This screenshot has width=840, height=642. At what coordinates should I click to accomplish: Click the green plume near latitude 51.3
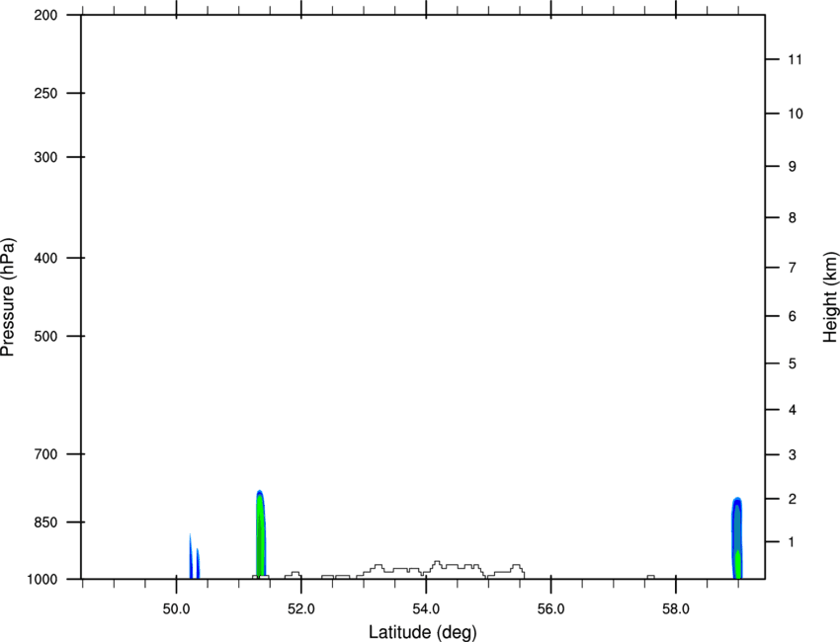click(x=260, y=534)
